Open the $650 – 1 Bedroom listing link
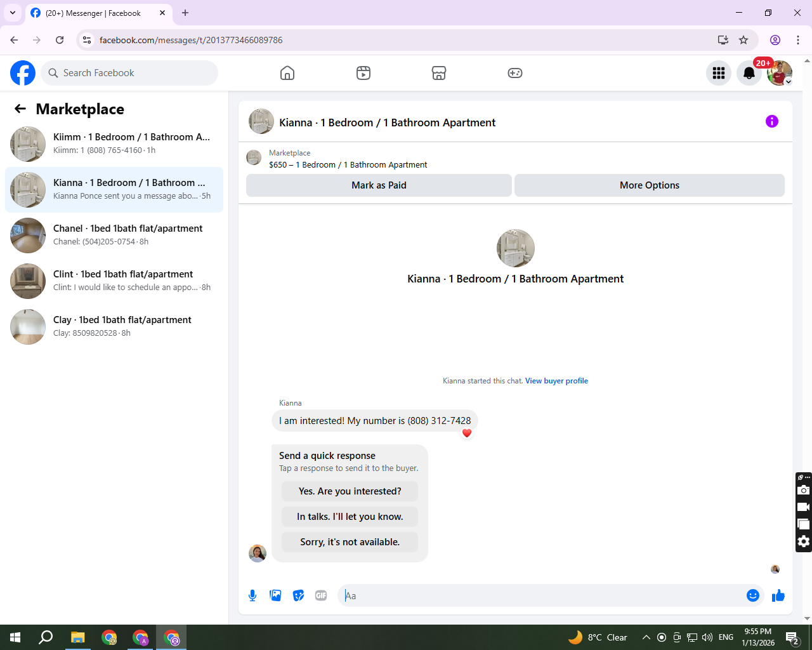The height and width of the screenshot is (650, 812). [348, 164]
